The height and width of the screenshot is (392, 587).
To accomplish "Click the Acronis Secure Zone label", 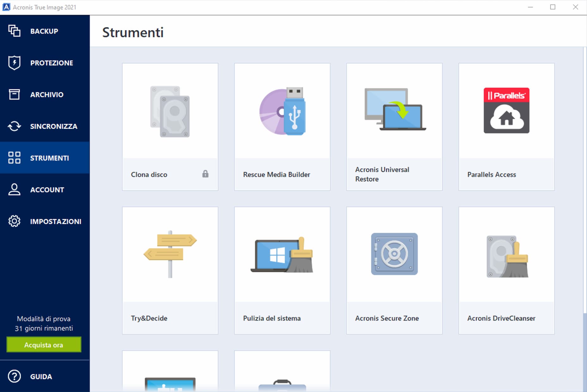I will 387,318.
